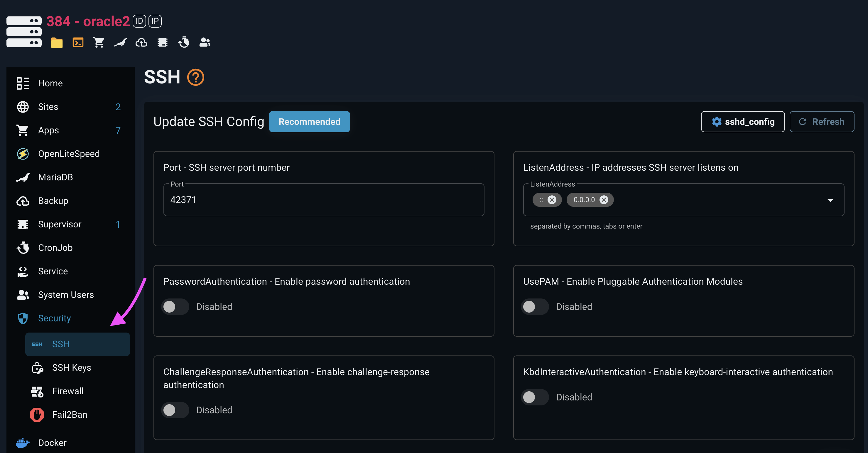The width and height of the screenshot is (868, 453).
Task: Enable ChallengeResponseAuthentication toggle
Action: click(175, 410)
